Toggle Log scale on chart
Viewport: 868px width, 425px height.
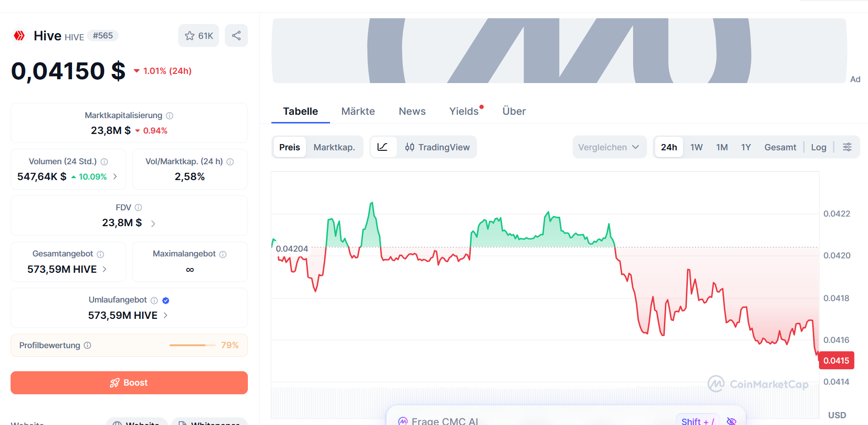(819, 147)
